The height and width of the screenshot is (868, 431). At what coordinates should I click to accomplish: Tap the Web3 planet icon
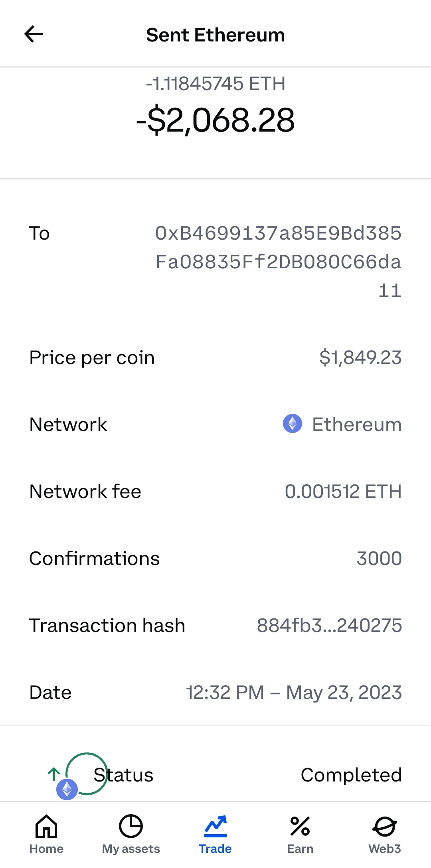click(x=385, y=826)
